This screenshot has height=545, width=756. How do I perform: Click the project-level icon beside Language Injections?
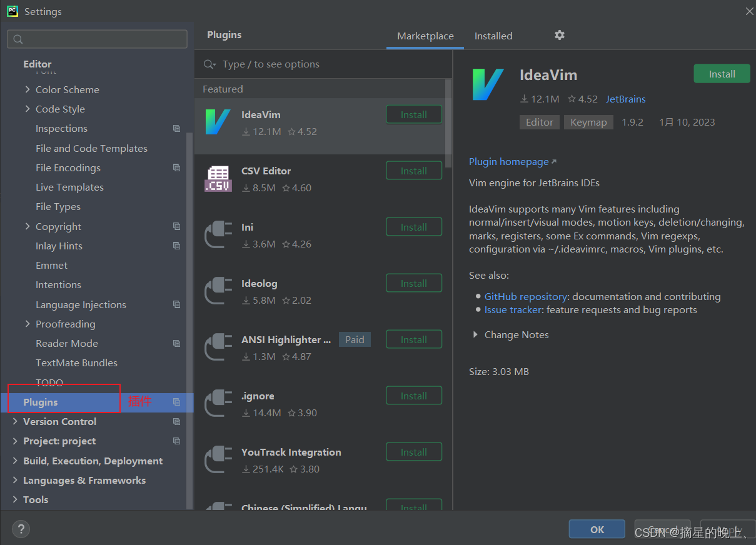176,304
